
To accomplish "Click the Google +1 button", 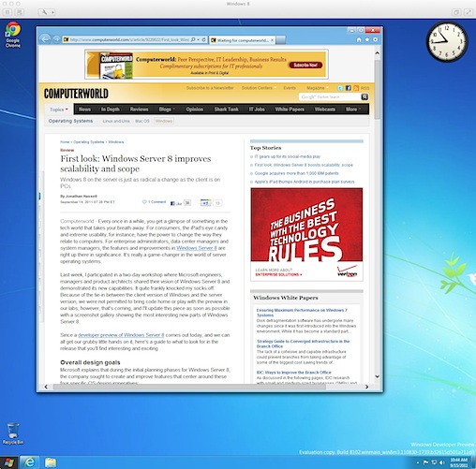I will [x=206, y=203].
